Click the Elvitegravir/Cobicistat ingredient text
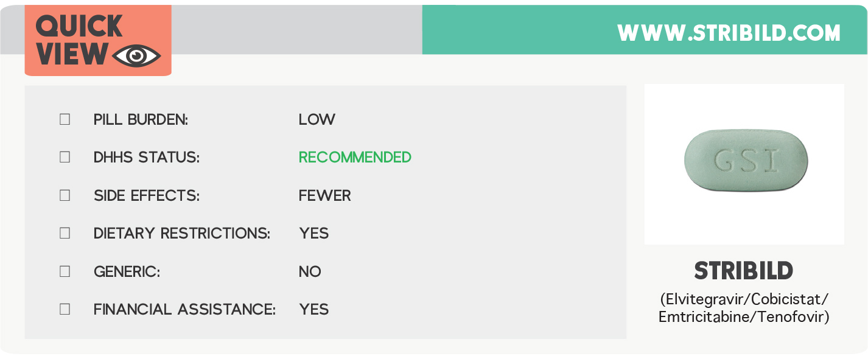868x356 pixels. click(x=744, y=300)
